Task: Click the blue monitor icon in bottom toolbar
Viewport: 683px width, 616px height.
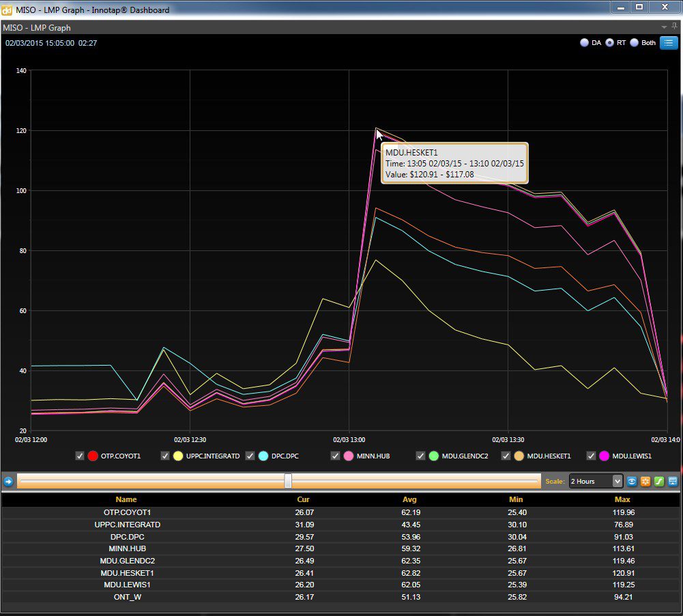Action: [673, 481]
